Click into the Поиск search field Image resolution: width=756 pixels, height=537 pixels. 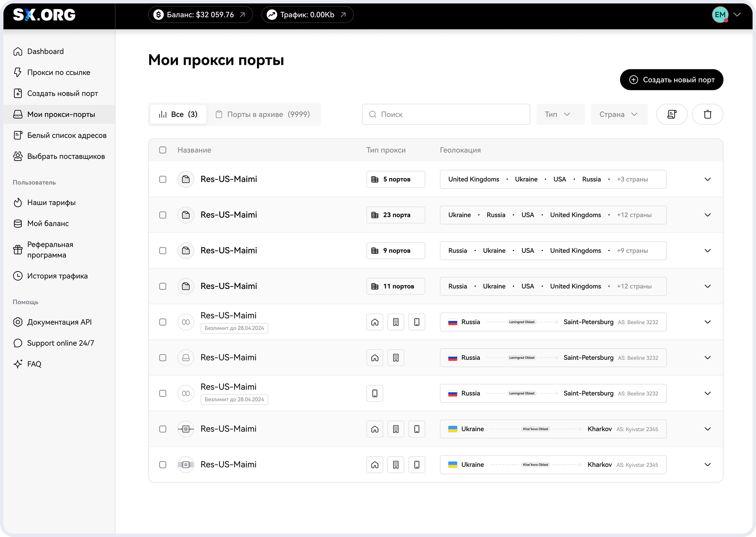[446, 114]
